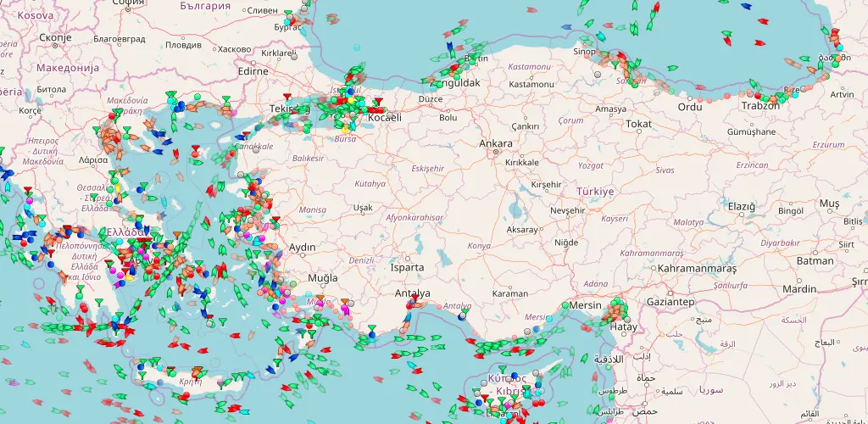
Task: Select the blue ship west of Sinop
Action: [566, 26]
